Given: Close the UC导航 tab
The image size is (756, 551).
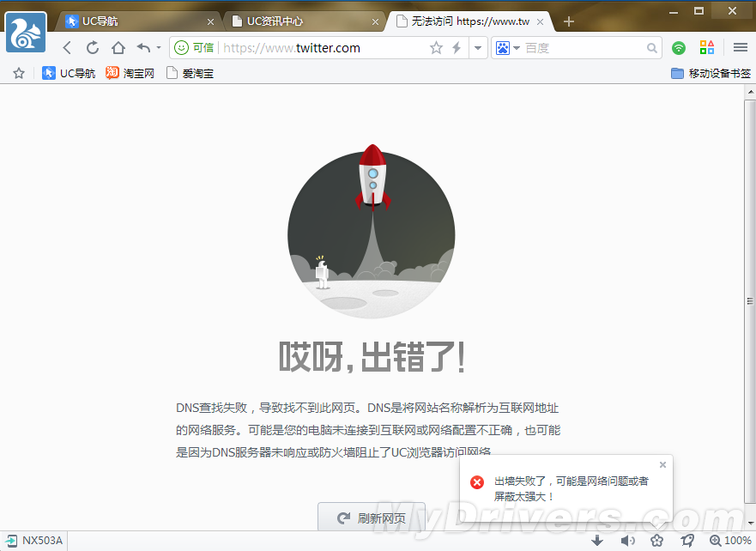Looking at the screenshot, I should (211, 21).
